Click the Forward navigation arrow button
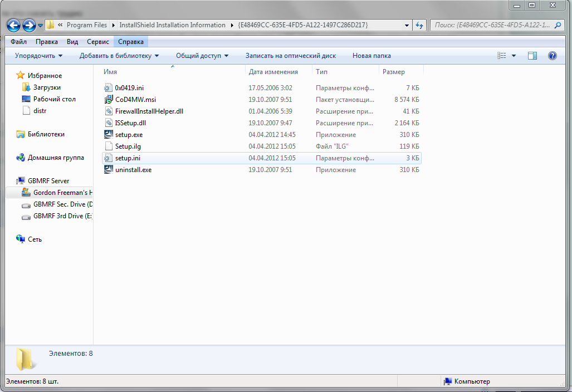Viewport: 572px width, 392px height. (x=29, y=25)
